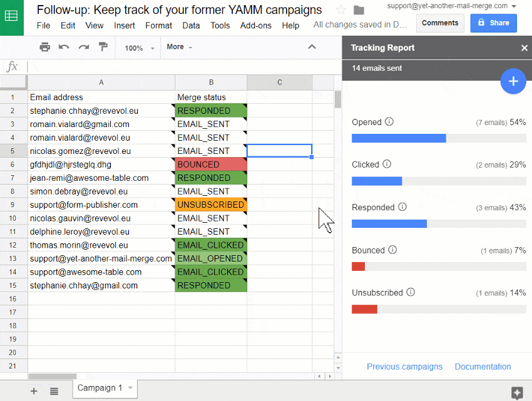Click the Google Sheets home icon
Screen dimensions: 532x401
point(11,16)
